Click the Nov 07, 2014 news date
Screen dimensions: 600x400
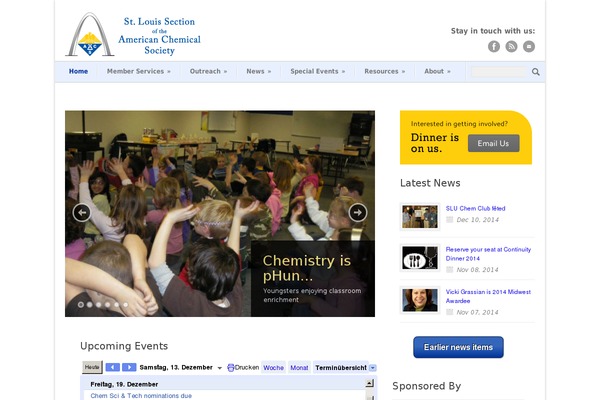tap(478, 312)
